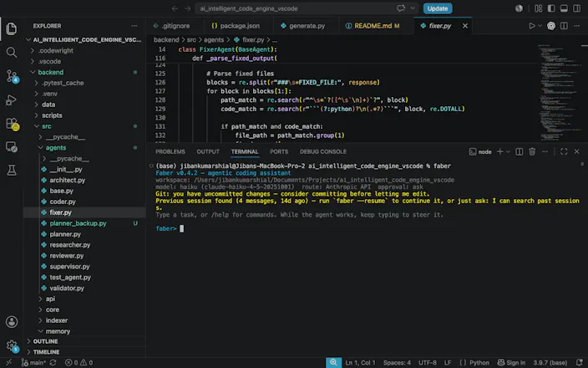Open supervisor.py in file tree

(x=69, y=266)
